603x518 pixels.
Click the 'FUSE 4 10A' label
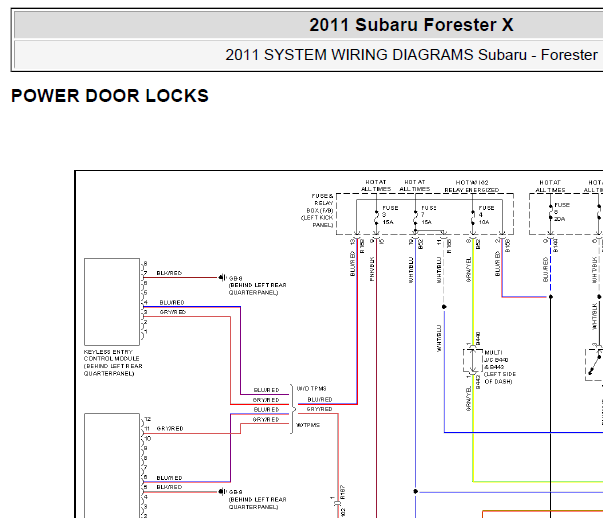(x=486, y=215)
